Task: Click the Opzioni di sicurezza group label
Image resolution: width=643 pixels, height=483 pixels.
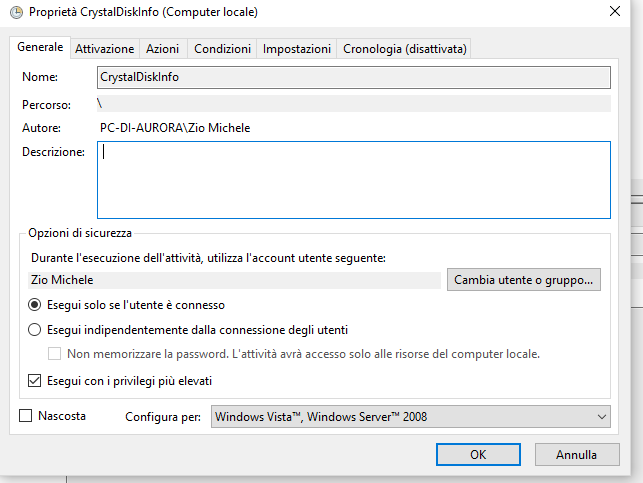Action: click(x=80, y=233)
